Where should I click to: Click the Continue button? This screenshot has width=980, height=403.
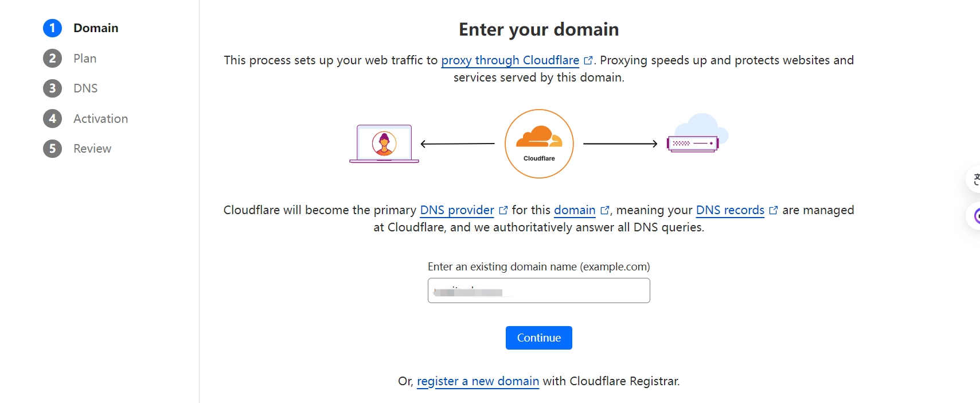(x=539, y=338)
